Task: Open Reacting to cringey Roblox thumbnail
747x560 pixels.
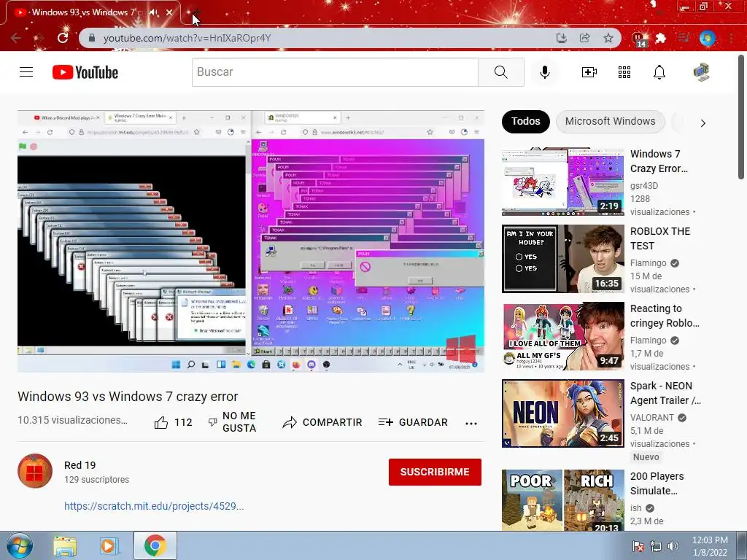Action: (x=562, y=336)
